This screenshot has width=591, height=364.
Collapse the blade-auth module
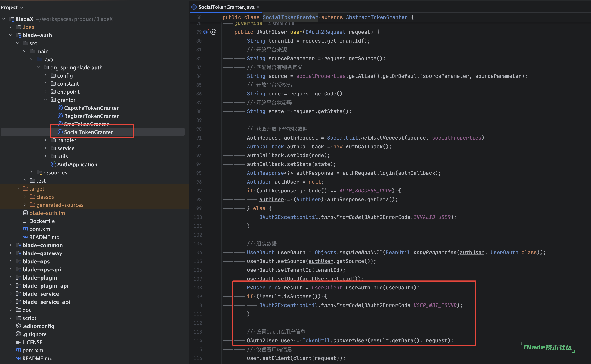pos(11,35)
